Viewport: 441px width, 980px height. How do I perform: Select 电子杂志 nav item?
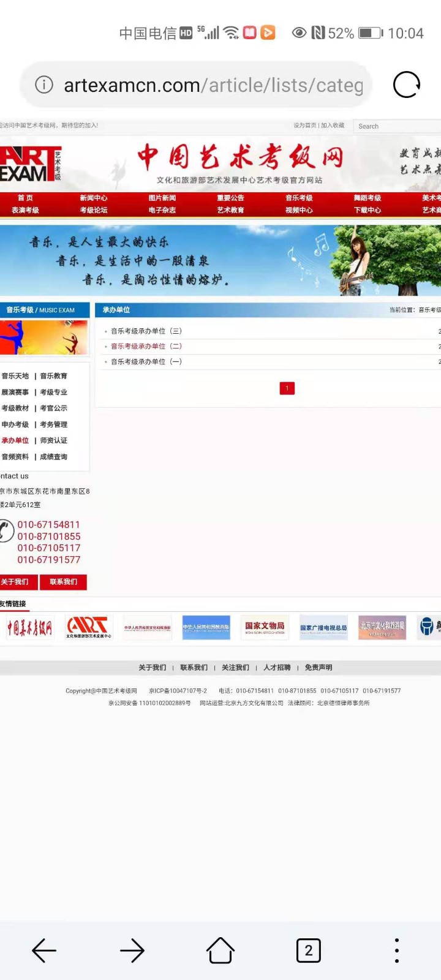(162, 210)
